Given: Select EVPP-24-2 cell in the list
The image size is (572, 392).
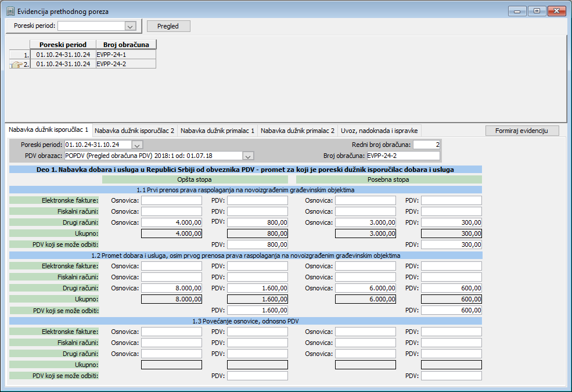Looking at the screenshot, I should [x=126, y=64].
